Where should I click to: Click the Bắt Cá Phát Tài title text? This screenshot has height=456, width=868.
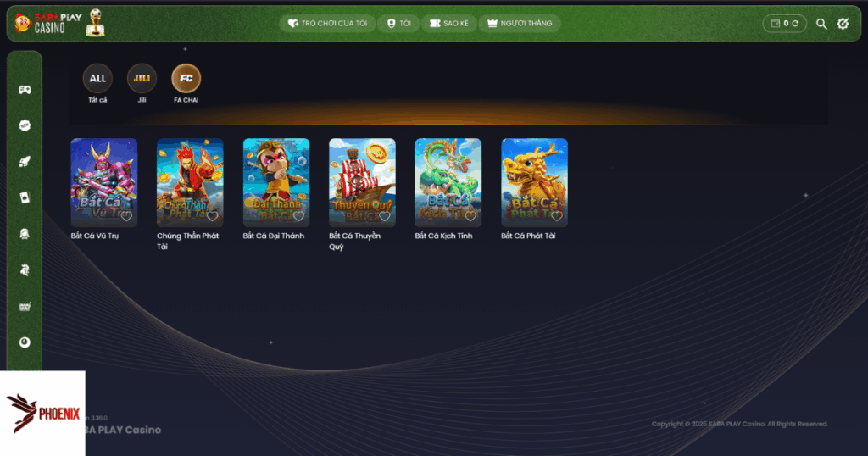tap(528, 236)
